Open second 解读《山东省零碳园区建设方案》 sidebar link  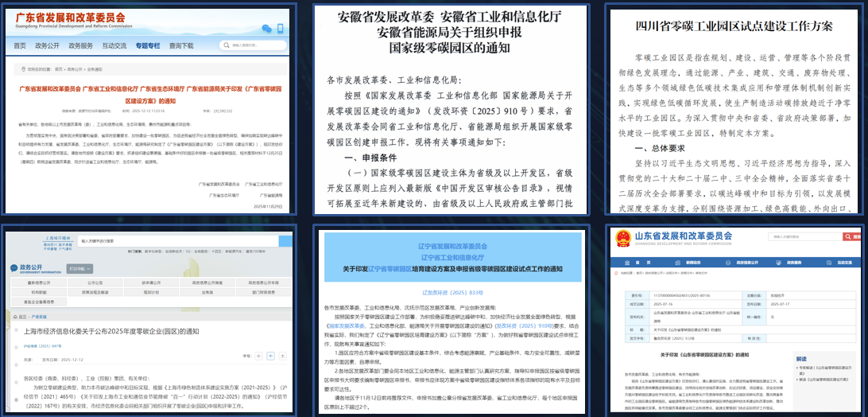tap(823, 380)
